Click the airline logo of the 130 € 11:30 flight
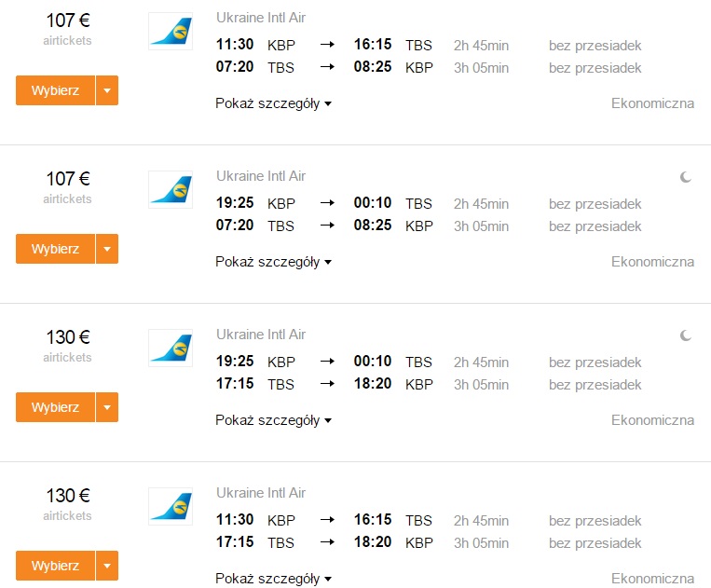711x588 pixels. [171, 507]
